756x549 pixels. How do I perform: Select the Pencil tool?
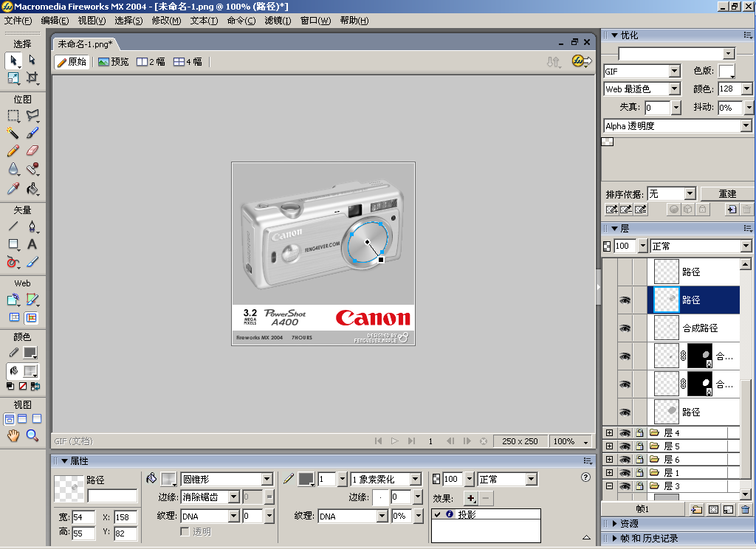pyautogui.click(x=13, y=151)
